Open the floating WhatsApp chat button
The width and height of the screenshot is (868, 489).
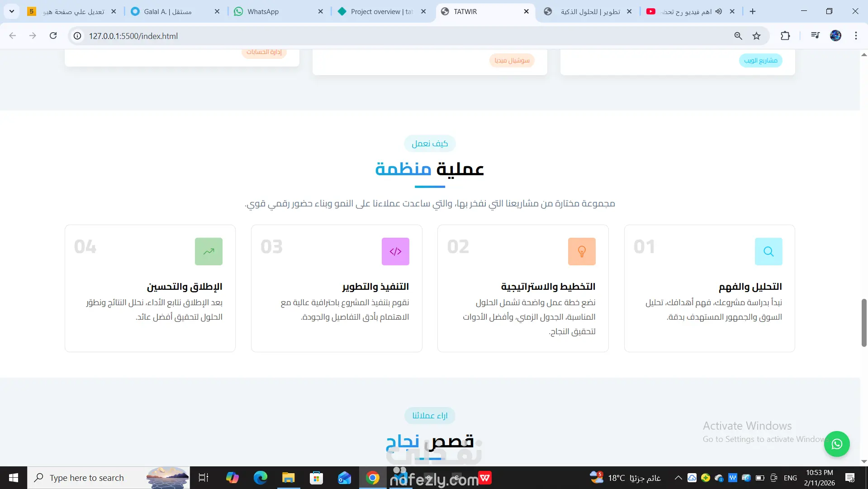point(837,444)
